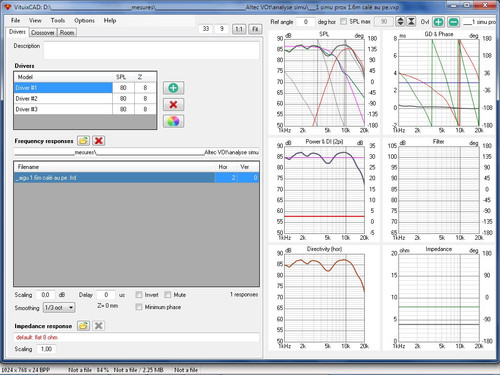Click the Impedance chart
This screenshot has height=375, width=500.
tap(439, 298)
